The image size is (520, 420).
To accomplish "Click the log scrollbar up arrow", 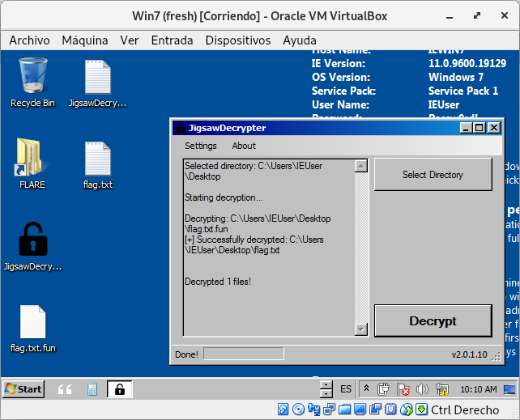I will (360, 166).
